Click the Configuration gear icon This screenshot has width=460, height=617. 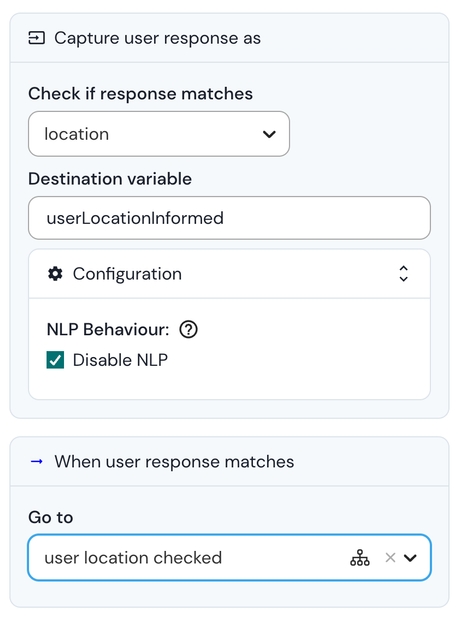tap(55, 274)
